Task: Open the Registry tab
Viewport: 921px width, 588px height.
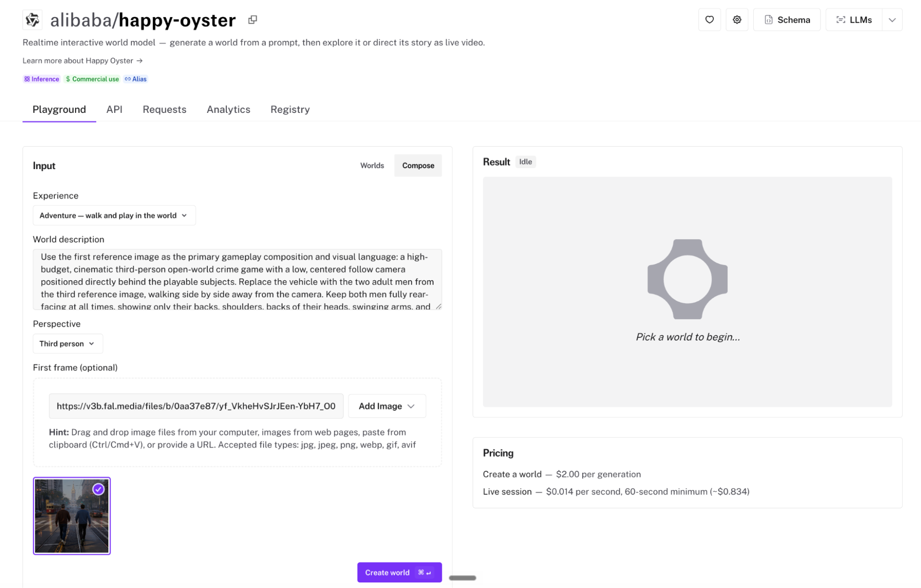Action: (290, 110)
